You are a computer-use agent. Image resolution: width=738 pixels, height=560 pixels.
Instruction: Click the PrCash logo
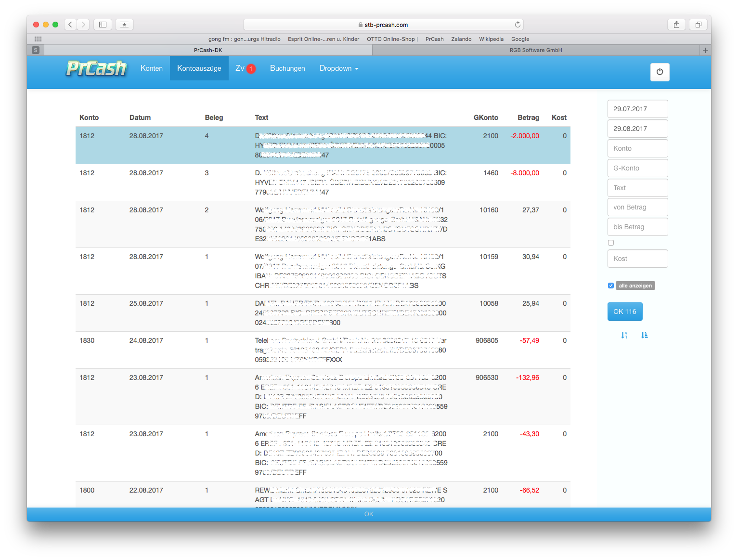[x=96, y=68]
